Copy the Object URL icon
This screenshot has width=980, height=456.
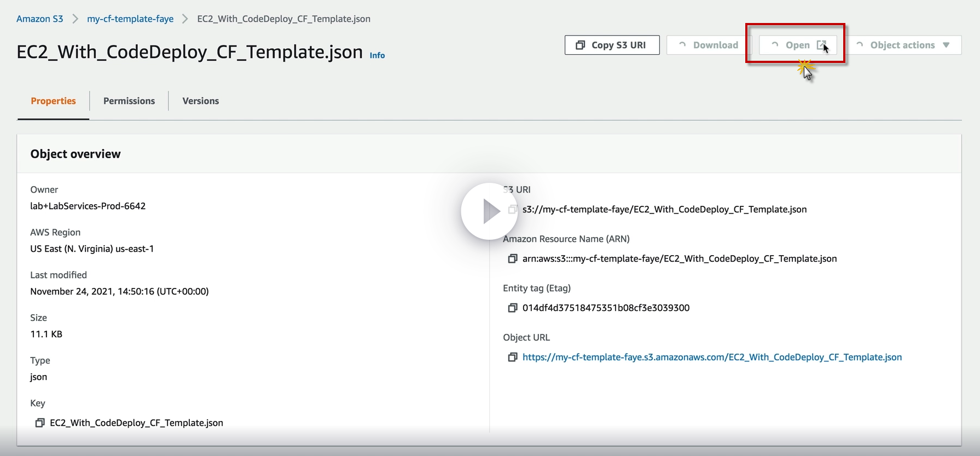[x=513, y=357]
